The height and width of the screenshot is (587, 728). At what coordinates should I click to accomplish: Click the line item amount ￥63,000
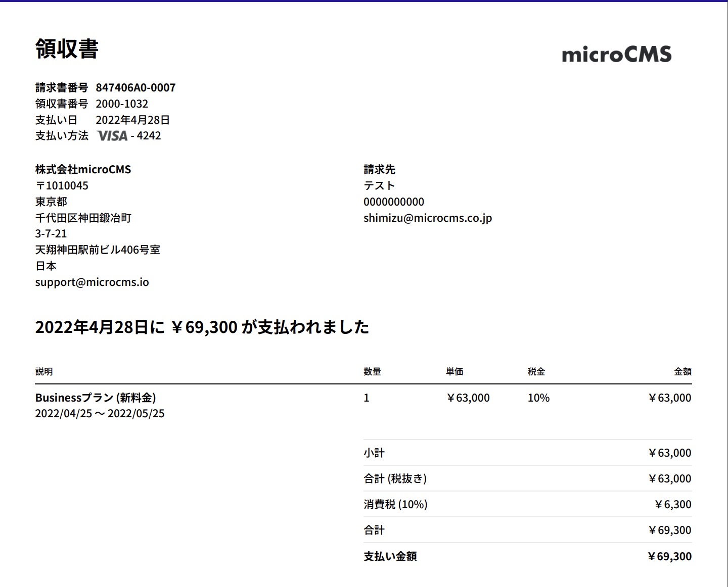click(x=669, y=398)
